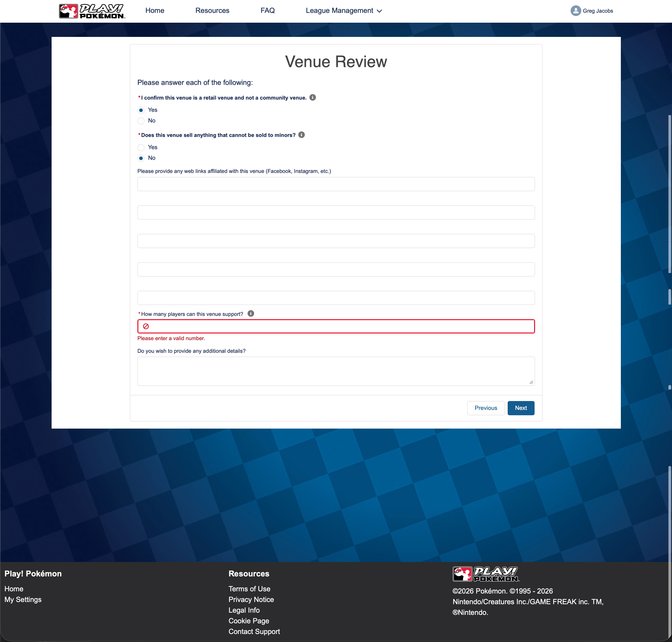672x642 pixels.
Task: Click Greg Jacobs user avatar icon
Action: pyautogui.click(x=575, y=11)
